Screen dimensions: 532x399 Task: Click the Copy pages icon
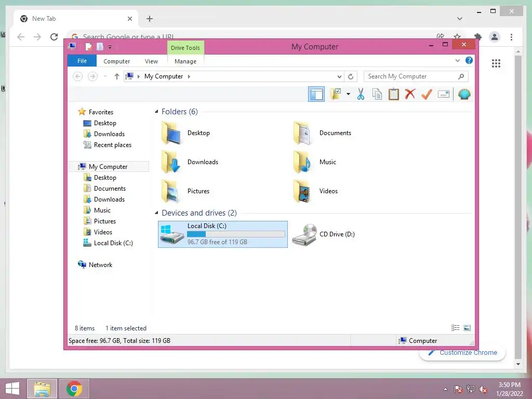[377, 94]
